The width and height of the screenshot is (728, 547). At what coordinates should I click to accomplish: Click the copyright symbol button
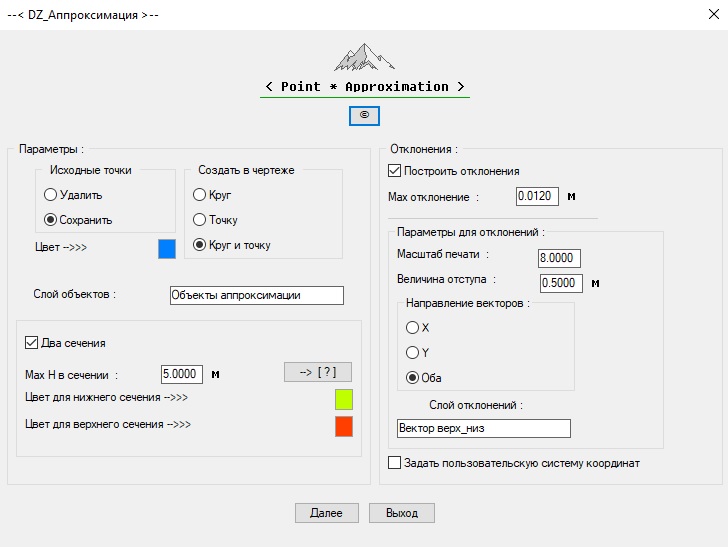tap(364, 116)
